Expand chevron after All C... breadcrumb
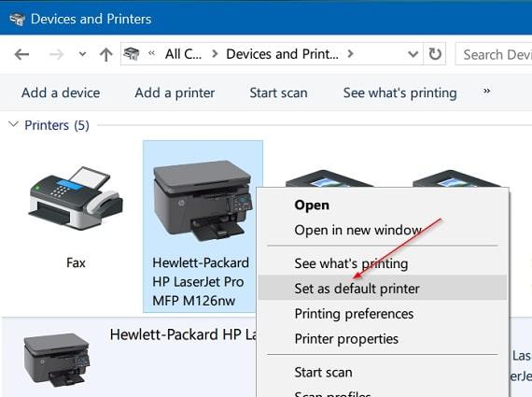This screenshot has height=397, width=532. (x=214, y=53)
